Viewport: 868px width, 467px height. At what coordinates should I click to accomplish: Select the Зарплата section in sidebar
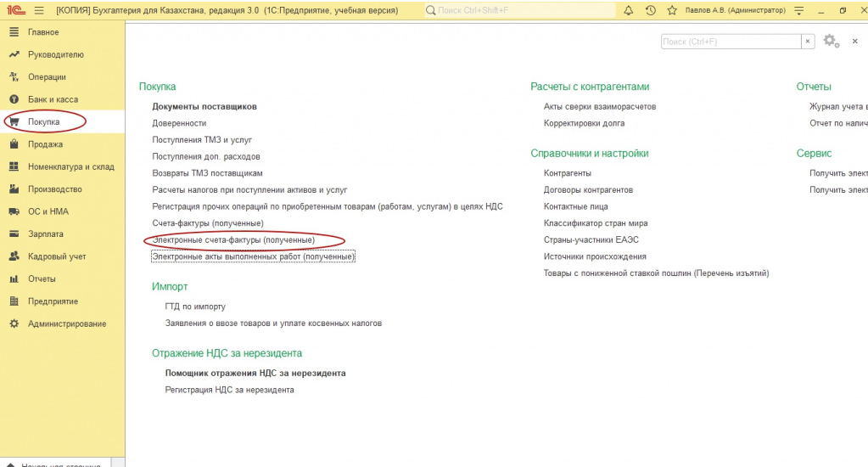point(45,233)
